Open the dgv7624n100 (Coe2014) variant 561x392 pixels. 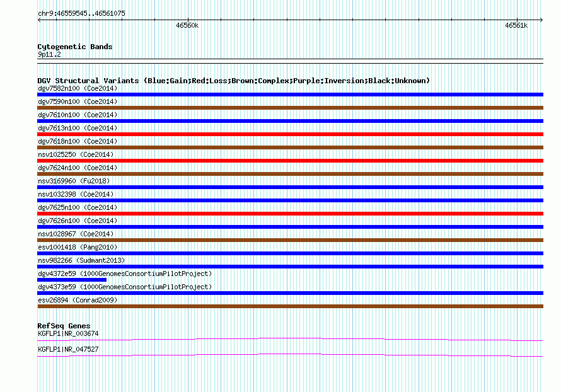[78, 168]
